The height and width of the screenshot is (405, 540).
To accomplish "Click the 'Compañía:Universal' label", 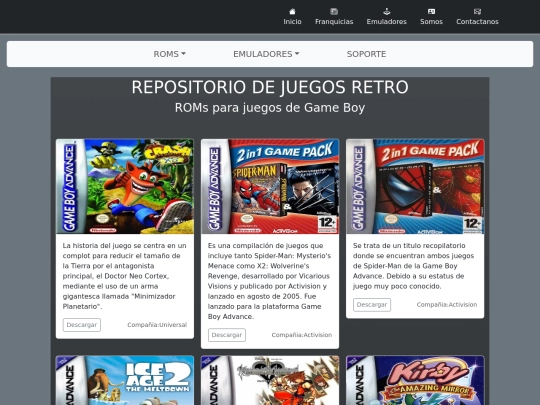I will (x=157, y=325).
